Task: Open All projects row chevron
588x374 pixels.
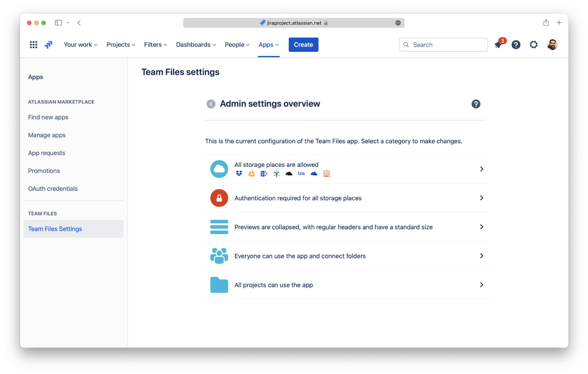Action: tap(482, 285)
